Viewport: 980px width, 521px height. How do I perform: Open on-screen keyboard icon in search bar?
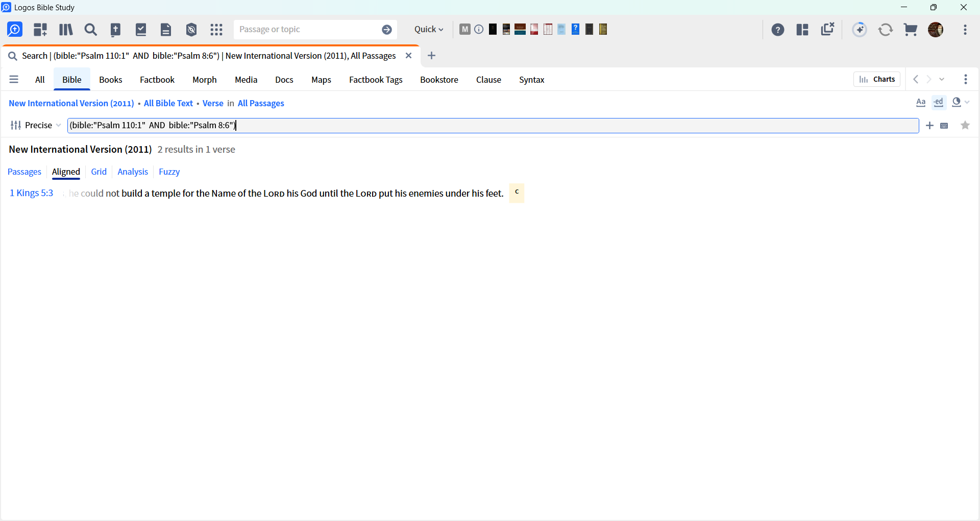coord(944,126)
